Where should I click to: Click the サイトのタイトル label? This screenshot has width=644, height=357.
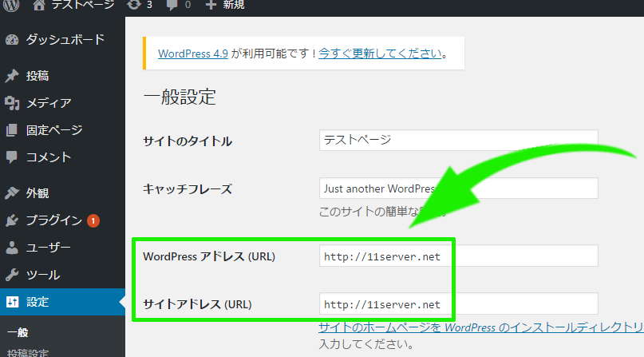tap(188, 141)
